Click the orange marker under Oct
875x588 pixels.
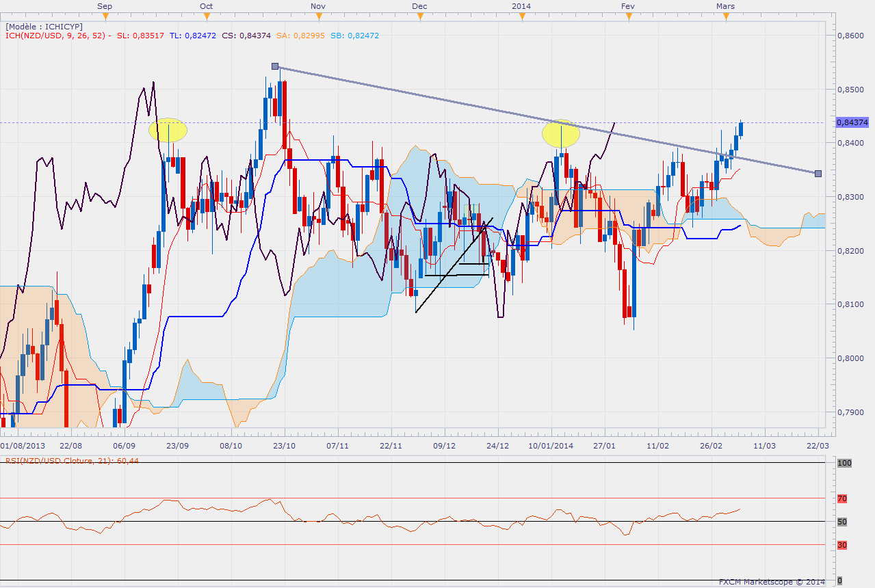(x=206, y=17)
